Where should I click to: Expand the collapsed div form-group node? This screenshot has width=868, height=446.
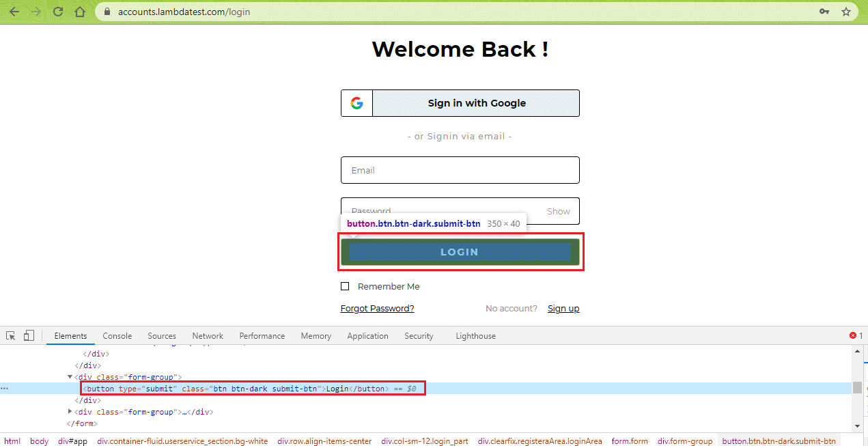coord(70,412)
